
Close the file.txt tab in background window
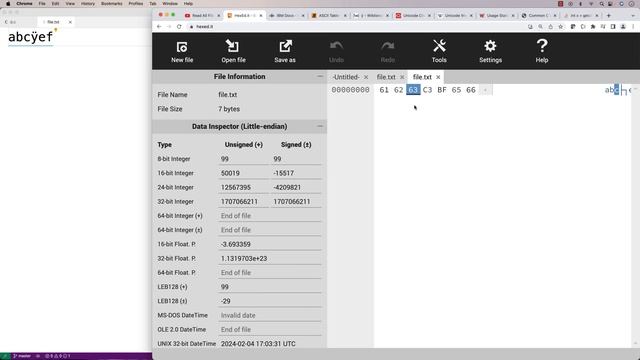click(x=70, y=22)
